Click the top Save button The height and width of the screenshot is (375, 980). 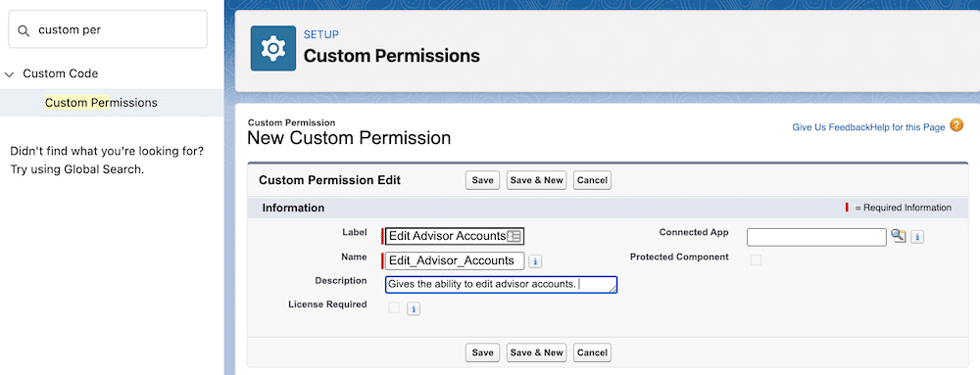coord(482,180)
